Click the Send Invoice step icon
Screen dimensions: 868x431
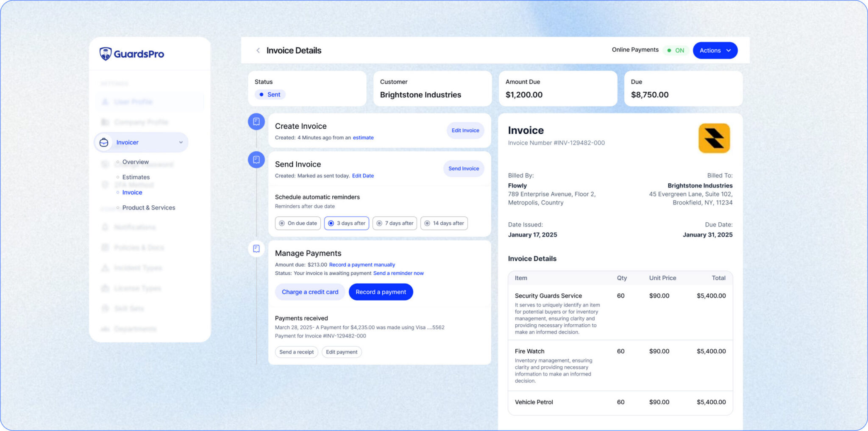click(256, 160)
